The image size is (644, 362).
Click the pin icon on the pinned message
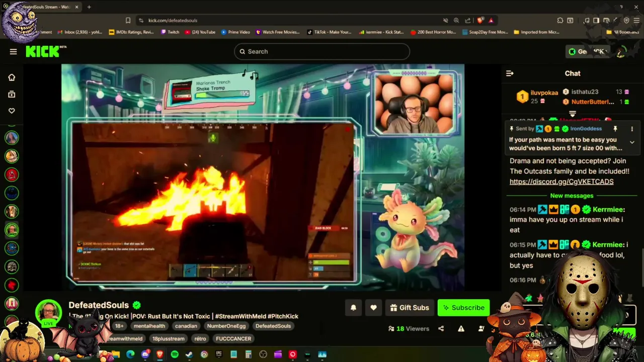tap(615, 129)
